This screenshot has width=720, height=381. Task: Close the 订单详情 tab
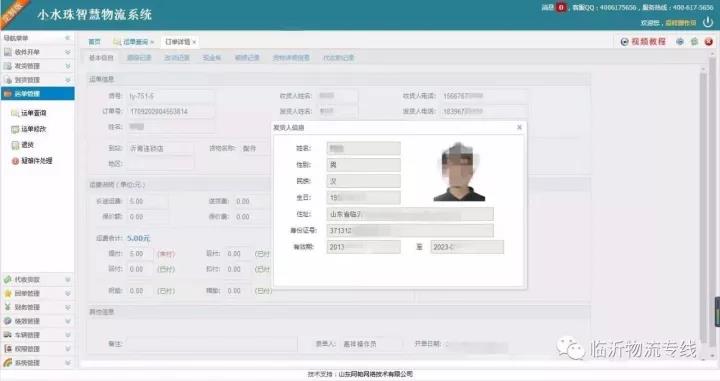click(195, 42)
